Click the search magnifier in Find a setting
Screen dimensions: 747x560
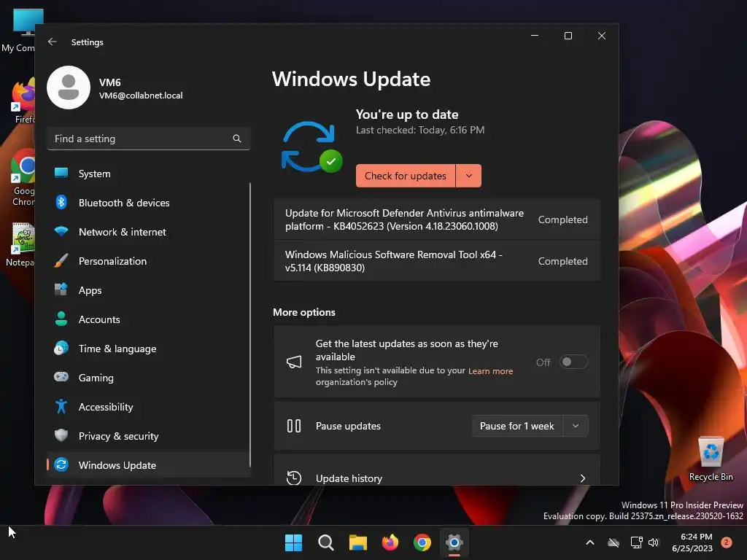pos(237,139)
